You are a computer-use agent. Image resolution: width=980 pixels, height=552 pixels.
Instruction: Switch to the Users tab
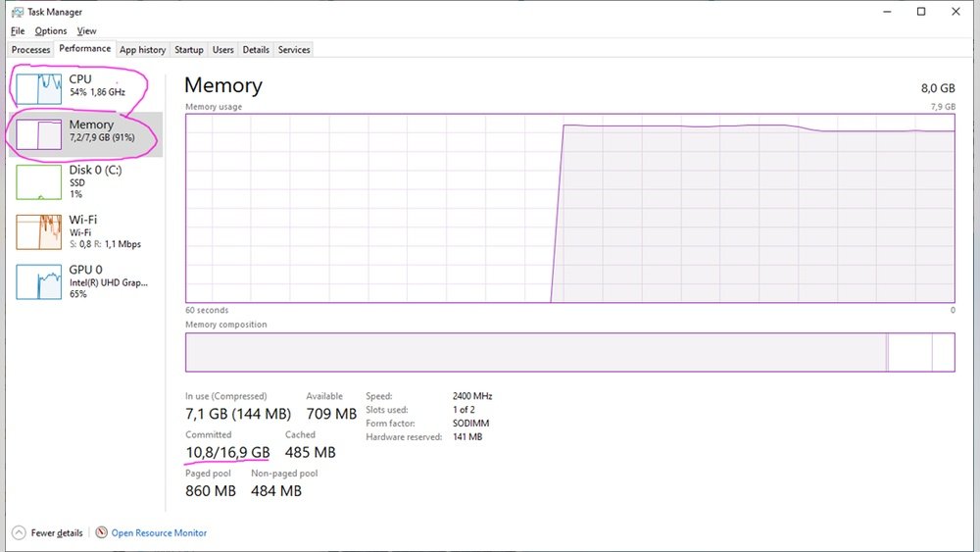tap(223, 50)
